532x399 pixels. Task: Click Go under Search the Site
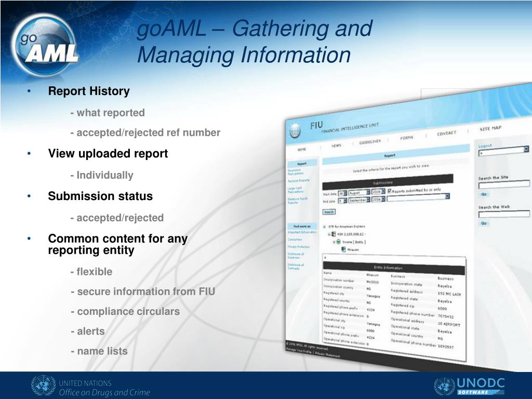click(x=484, y=194)
